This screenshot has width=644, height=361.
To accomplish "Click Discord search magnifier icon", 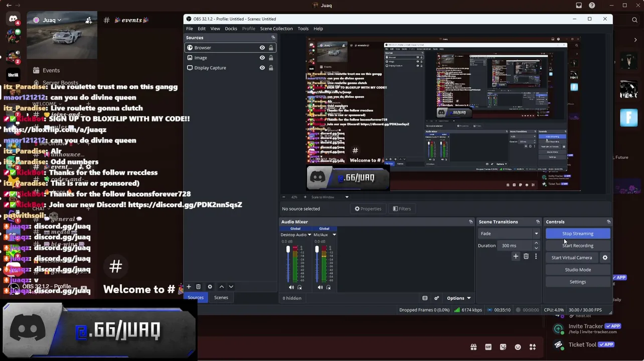I will click(x=634, y=20).
